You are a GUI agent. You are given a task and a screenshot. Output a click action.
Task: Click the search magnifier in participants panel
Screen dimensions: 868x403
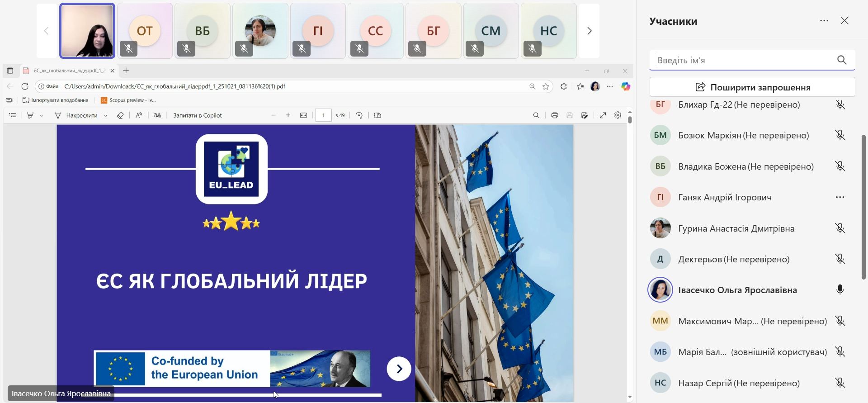pyautogui.click(x=842, y=60)
